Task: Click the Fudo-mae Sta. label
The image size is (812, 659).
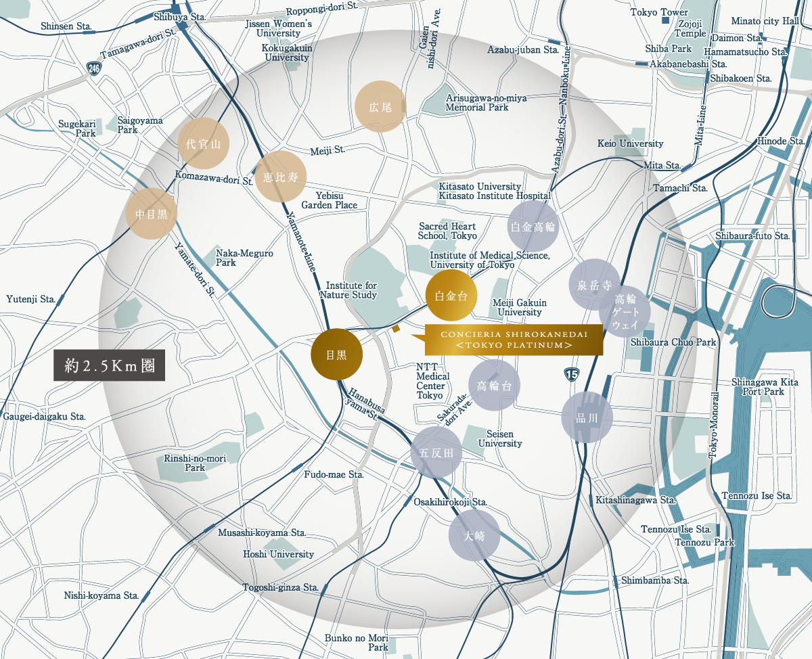Action: pos(334,475)
